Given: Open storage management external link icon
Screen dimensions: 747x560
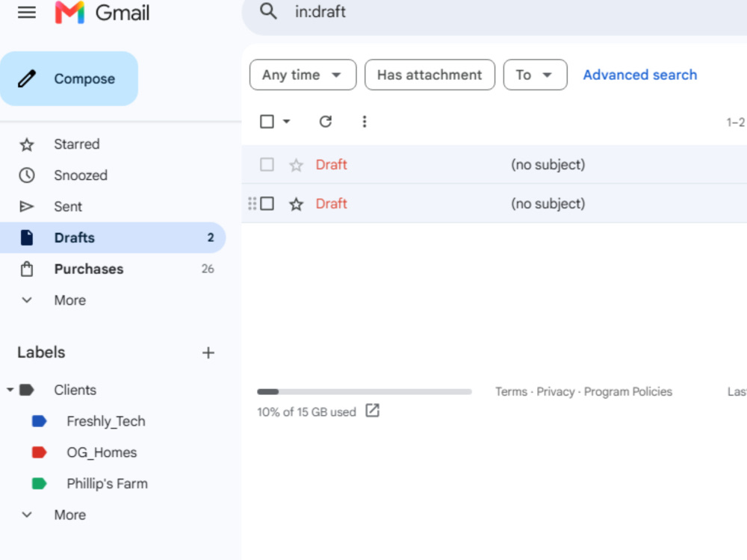Looking at the screenshot, I should pyautogui.click(x=372, y=411).
